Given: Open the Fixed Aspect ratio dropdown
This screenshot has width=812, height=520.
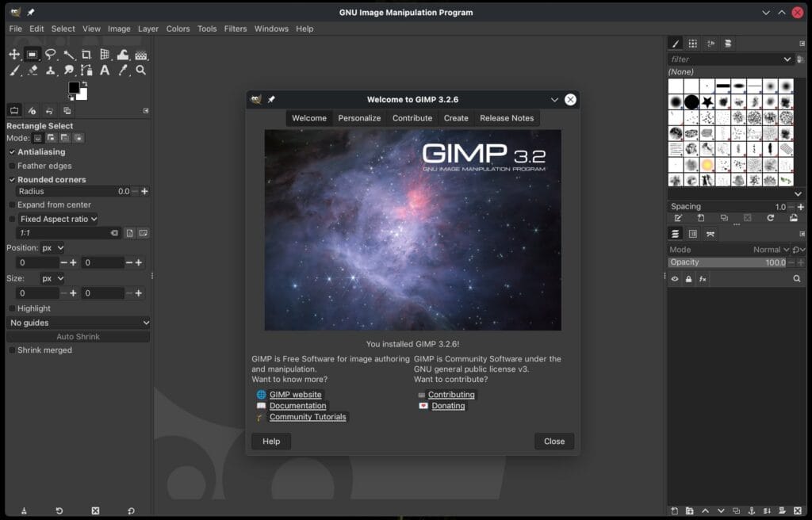Looking at the screenshot, I should tap(58, 219).
